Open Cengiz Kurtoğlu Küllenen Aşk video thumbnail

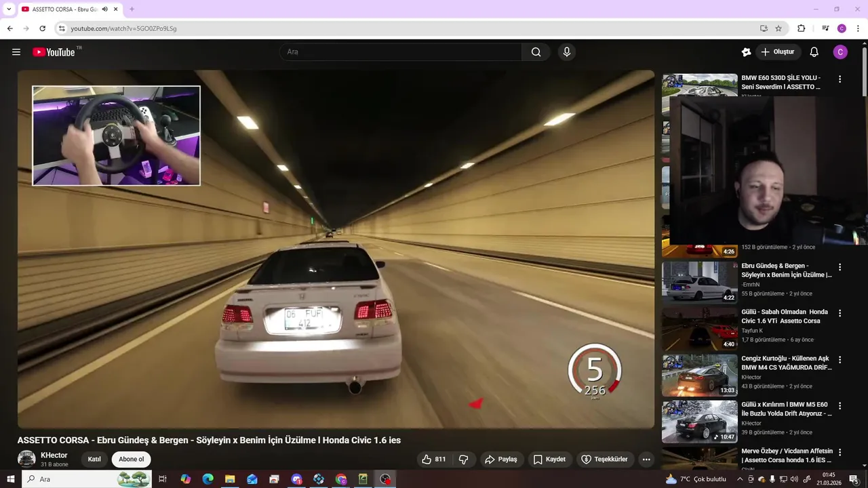coord(699,375)
